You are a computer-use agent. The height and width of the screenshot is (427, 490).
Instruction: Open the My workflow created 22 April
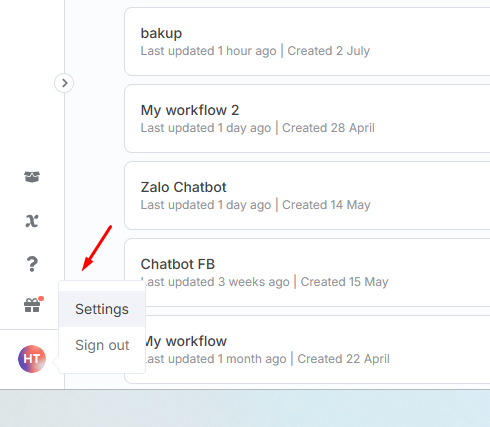[x=186, y=341]
